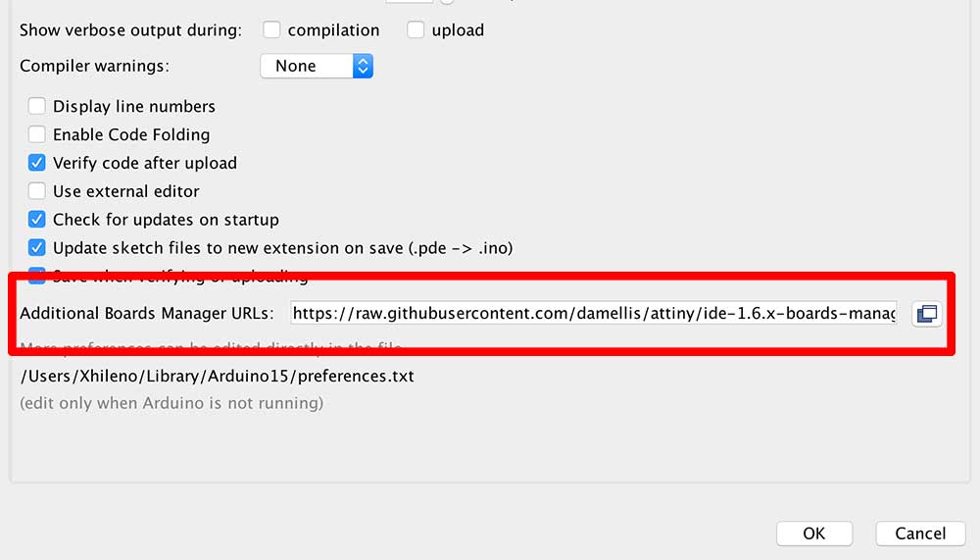Open the preferences.txt file path link
980x560 pixels.
coord(217,376)
